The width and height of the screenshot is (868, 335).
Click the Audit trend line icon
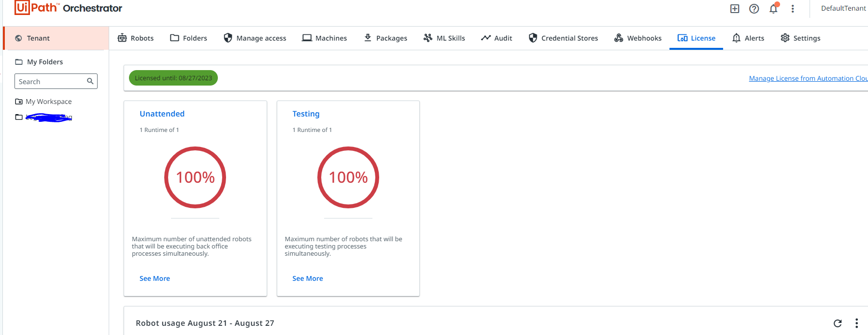pyautogui.click(x=486, y=38)
